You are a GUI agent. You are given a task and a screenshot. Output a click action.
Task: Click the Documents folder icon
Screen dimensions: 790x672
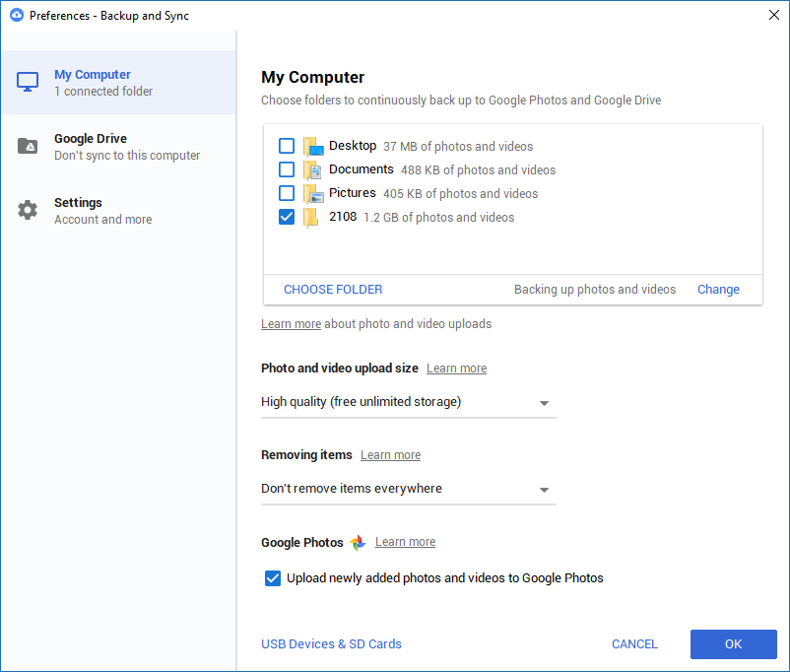click(313, 169)
